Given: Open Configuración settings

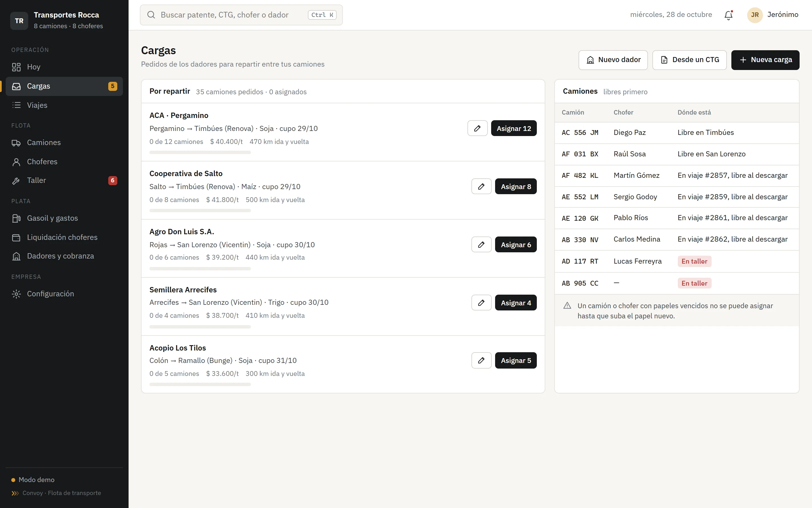Looking at the screenshot, I should click(64, 294).
